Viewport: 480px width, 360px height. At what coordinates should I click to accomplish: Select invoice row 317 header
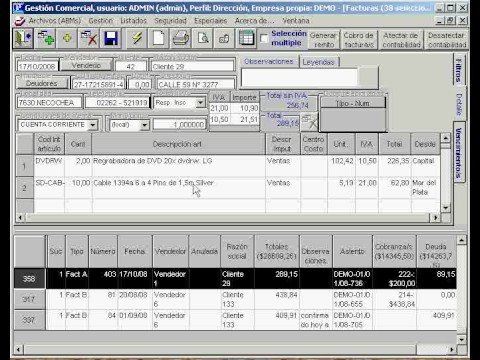click(29, 299)
